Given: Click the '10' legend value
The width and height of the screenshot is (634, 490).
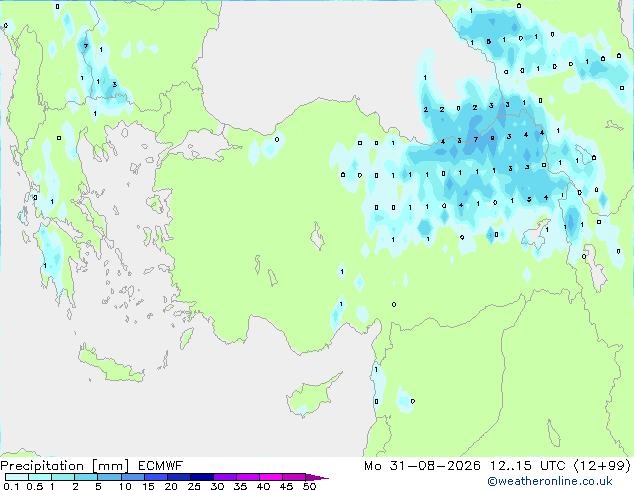Looking at the screenshot, I should point(125,486).
